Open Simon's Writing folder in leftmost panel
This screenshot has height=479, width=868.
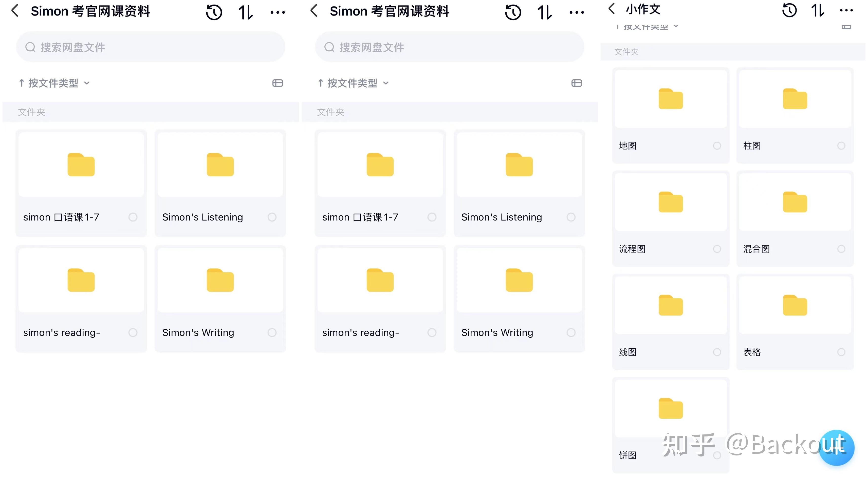[220, 281]
